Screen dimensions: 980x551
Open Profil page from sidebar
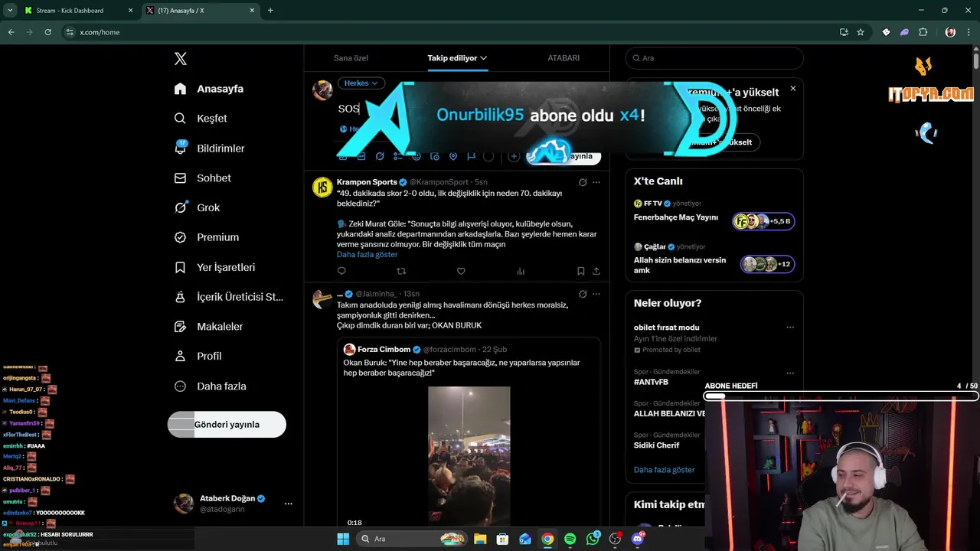coord(198,357)
